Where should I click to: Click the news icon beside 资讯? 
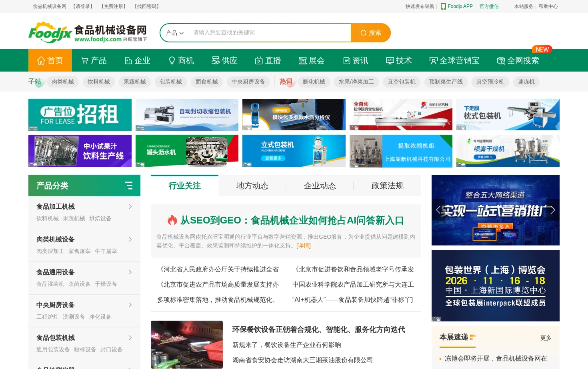click(347, 60)
